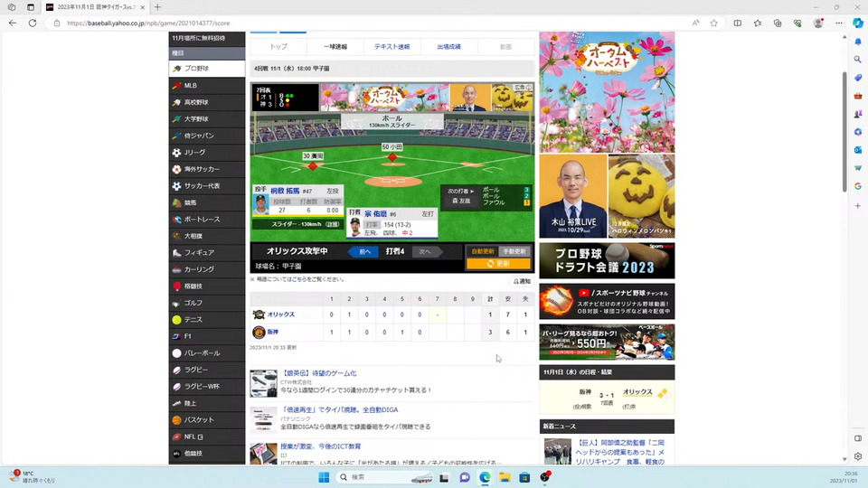
Task: Click the ゴルフ icon
Action: coord(176,303)
